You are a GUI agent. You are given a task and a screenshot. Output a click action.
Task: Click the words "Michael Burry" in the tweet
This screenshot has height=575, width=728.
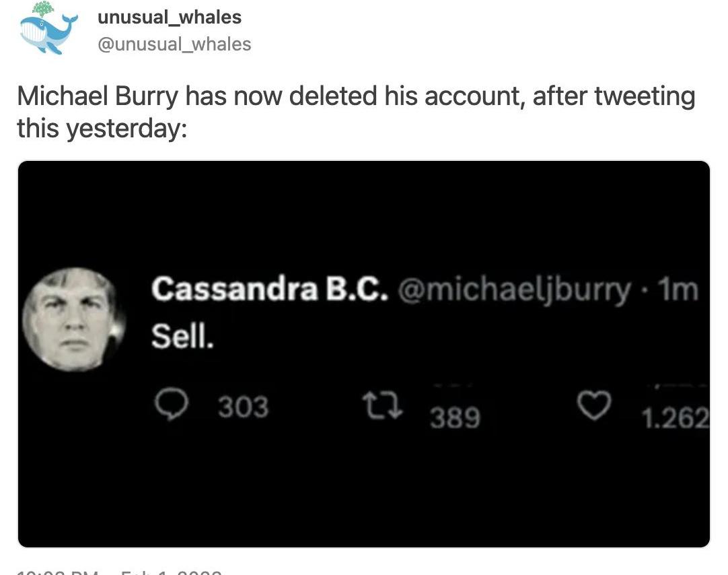tap(98, 97)
